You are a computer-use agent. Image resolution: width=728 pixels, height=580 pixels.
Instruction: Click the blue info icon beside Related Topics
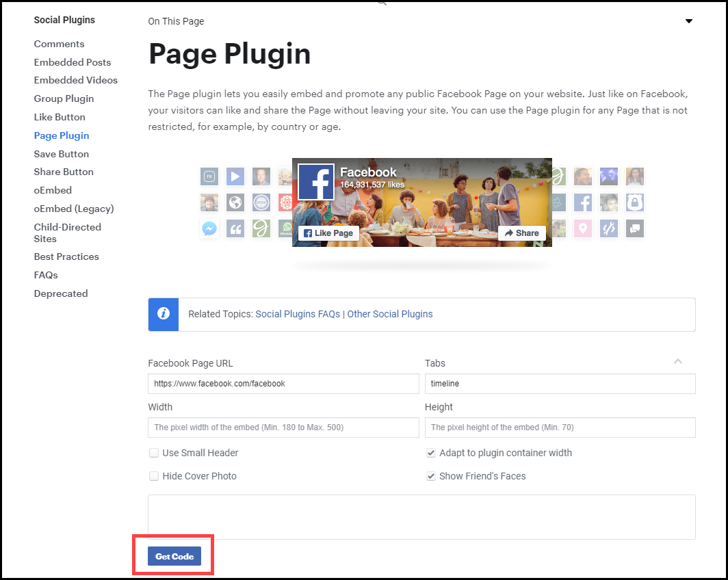coord(164,314)
